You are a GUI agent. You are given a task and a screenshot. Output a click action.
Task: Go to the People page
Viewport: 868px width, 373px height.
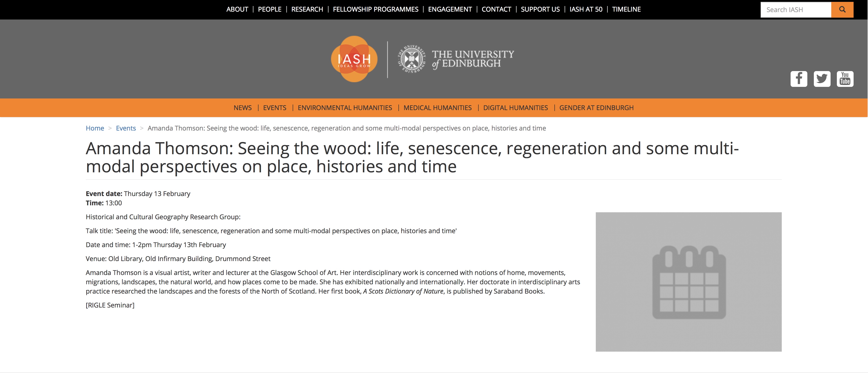[269, 10]
